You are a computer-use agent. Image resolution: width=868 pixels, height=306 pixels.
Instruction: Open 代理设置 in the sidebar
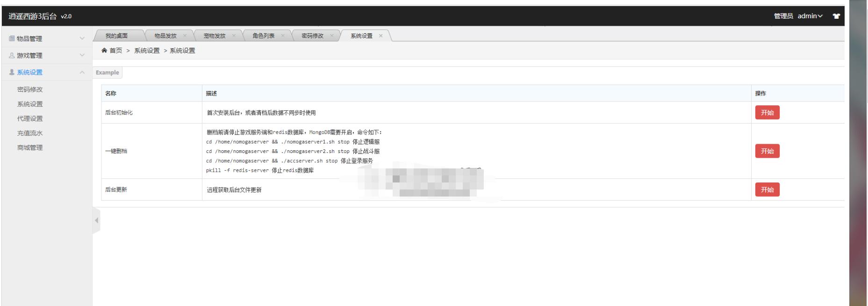pyautogui.click(x=30, y=119)
